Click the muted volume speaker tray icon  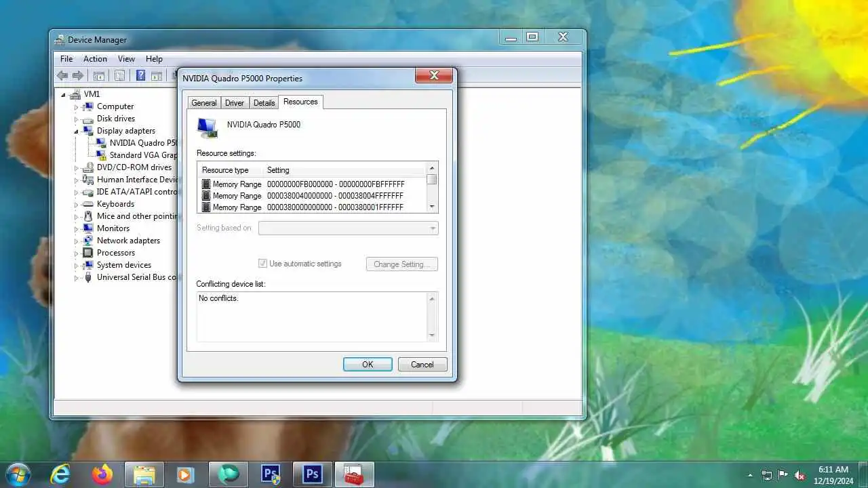tap(800, 475)
